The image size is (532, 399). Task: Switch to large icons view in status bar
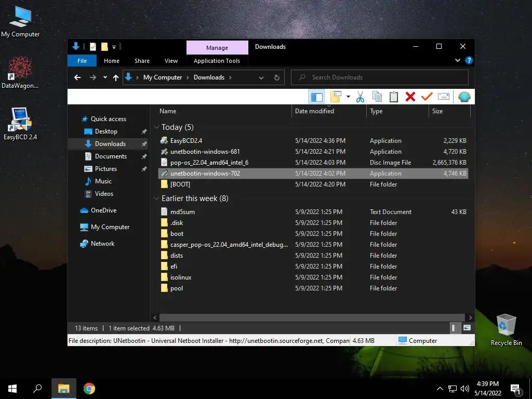(467, 328)
